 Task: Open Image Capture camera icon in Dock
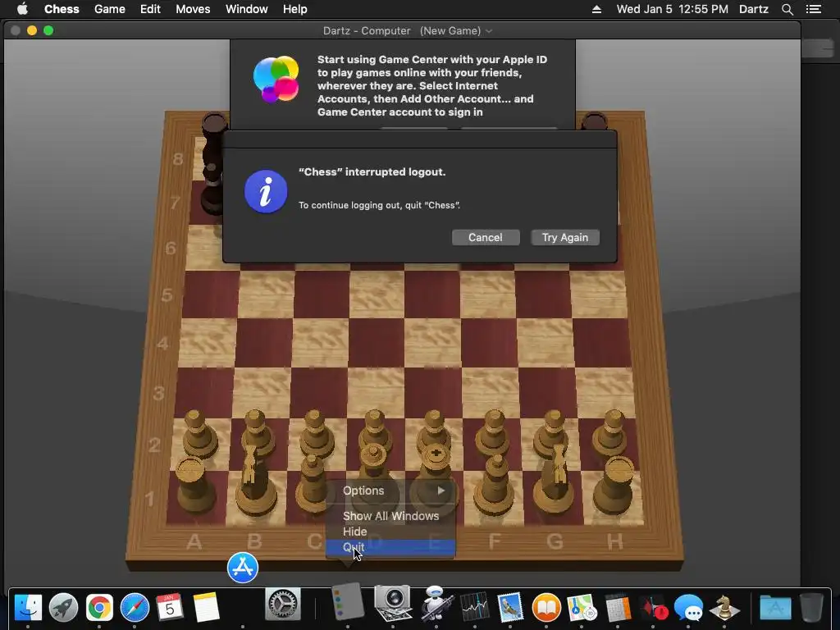click(393, 603)
